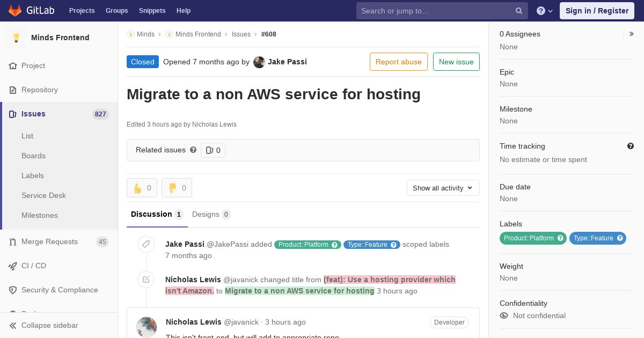The image size is (644, 338).
Task: Open the issues List sidebar link
Action: click(x=27, y=136)
